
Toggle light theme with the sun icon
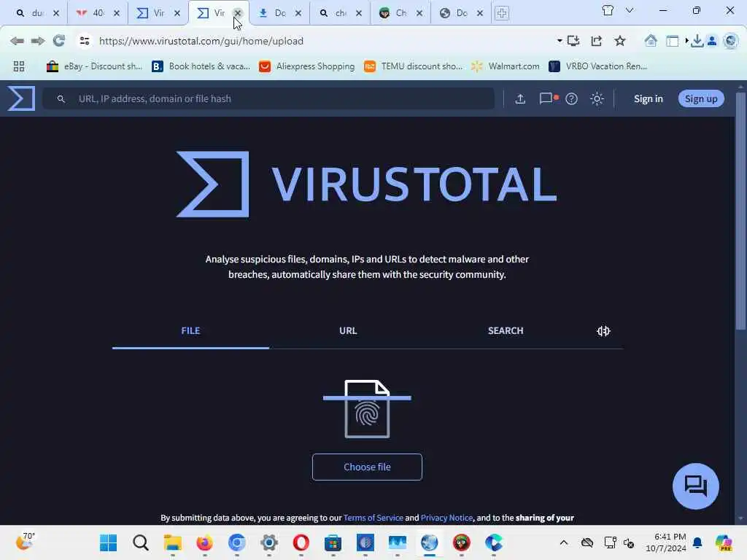[x=597, y=98]
